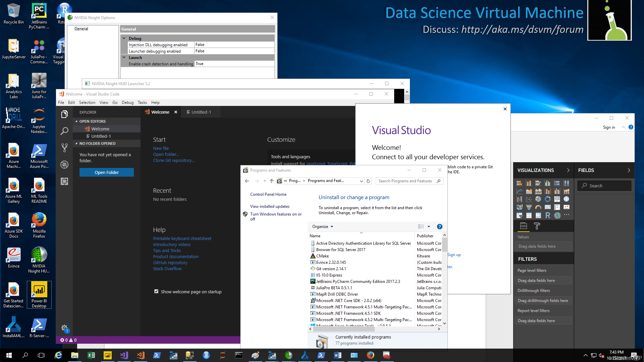Open the Organize dropdown menu
The image size is (644, 362).
323,227
